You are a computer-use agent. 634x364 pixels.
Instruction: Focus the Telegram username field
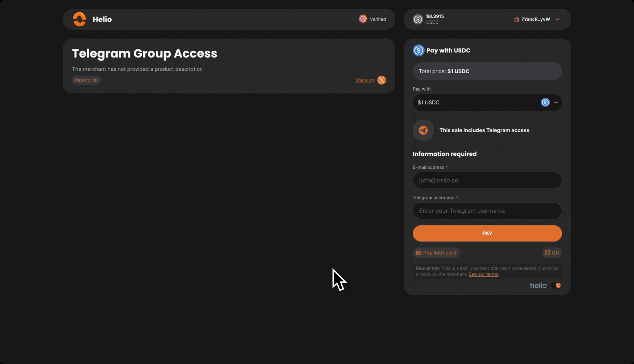click(487, 211)
